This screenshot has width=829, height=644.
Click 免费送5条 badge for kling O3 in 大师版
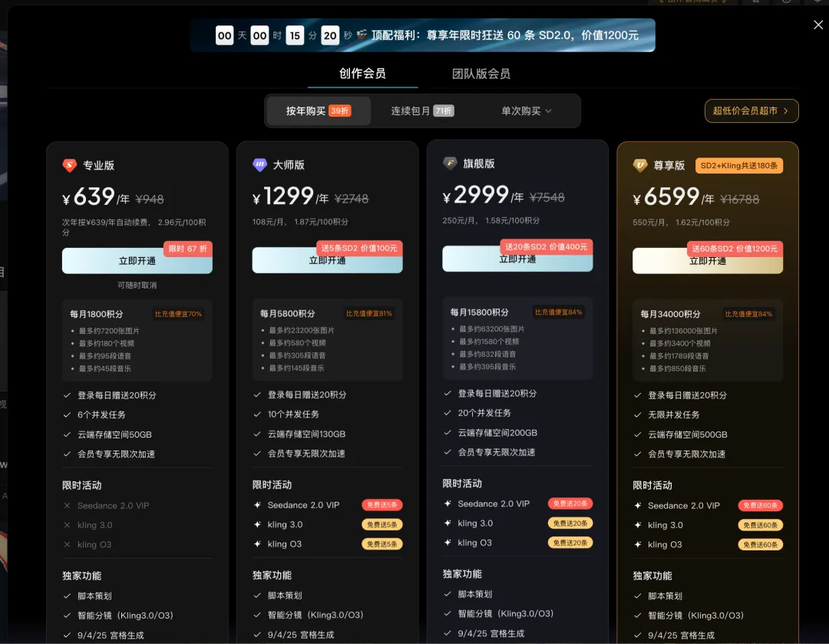click(381, 544)
